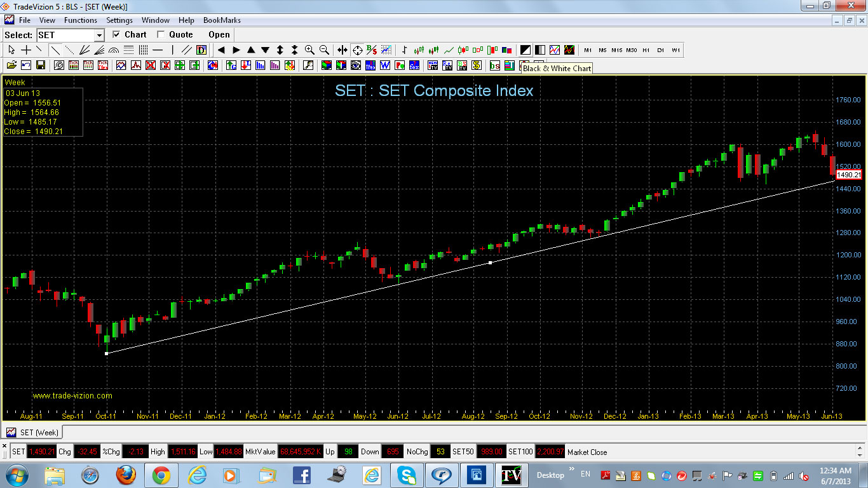Screen dimensions: 868x488
Task: Open the Functions menu
Action: tap(81, 20)
